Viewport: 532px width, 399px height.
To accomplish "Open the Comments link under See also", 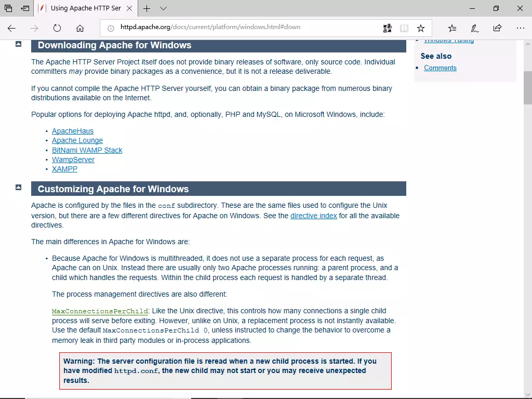I will tap(440, 68).
